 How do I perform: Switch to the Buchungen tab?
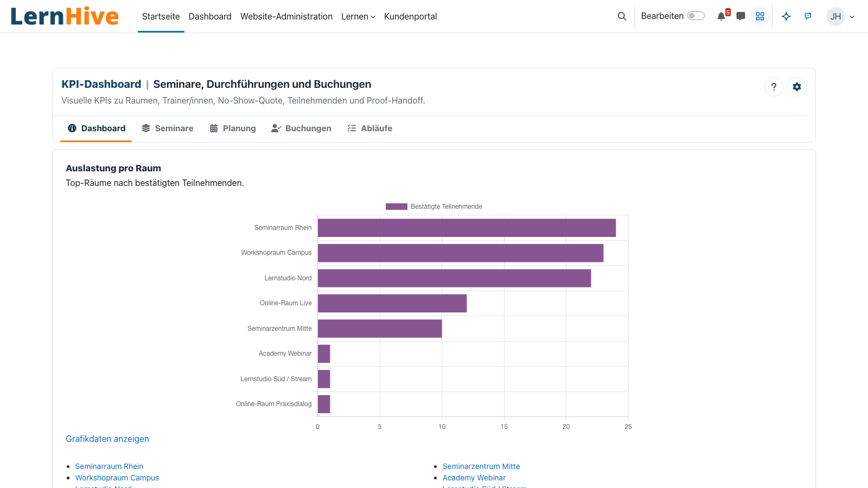(x=301, y=129)
